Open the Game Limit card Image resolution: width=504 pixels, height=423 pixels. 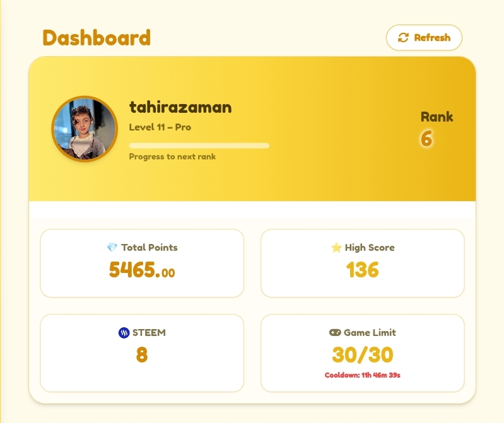coord(363,353)
